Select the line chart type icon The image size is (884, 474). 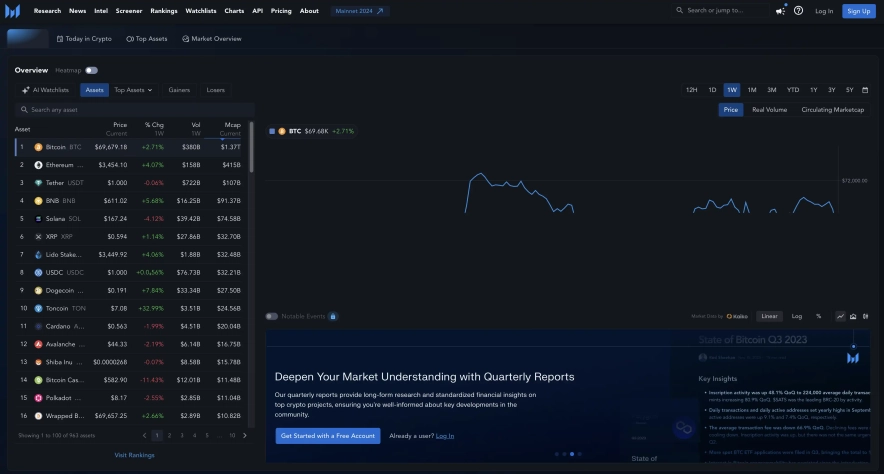(x=840, y=316)
